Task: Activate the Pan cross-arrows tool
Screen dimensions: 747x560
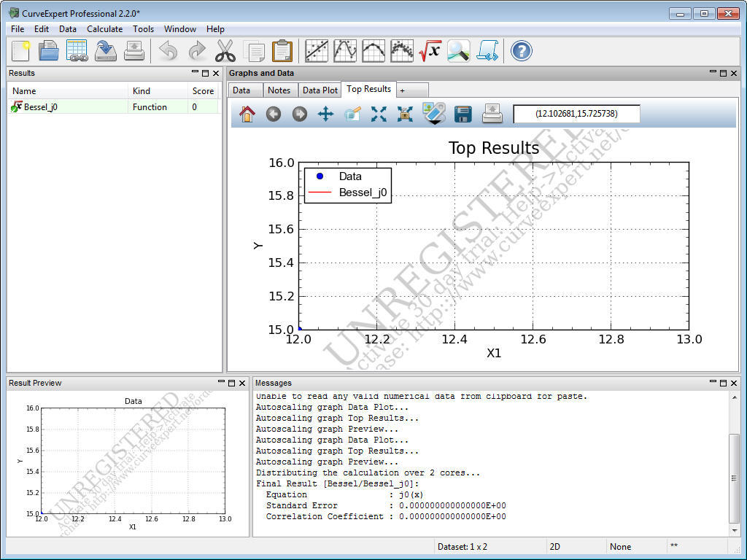Action: (x=326, y=114)
